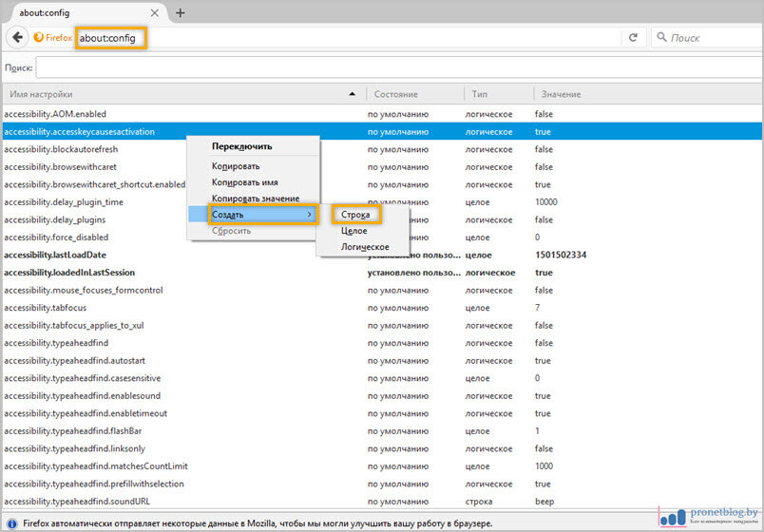Choose Целое in the create submenu
764x532 pixels.
pyautogui.click(x=353, y=231)
